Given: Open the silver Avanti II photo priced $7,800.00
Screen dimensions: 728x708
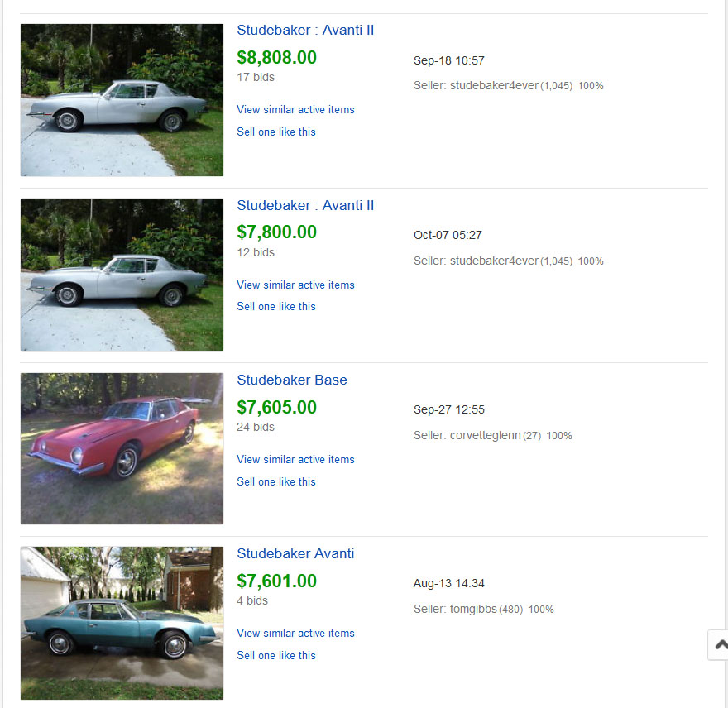Looking at the screenshot, I should 122,275.
